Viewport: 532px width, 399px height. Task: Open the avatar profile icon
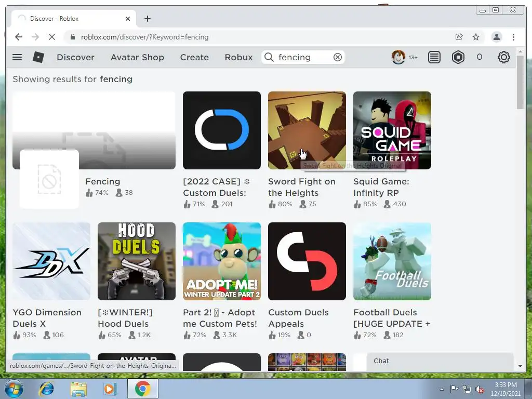pyautogui.click(x=398, y=57)
